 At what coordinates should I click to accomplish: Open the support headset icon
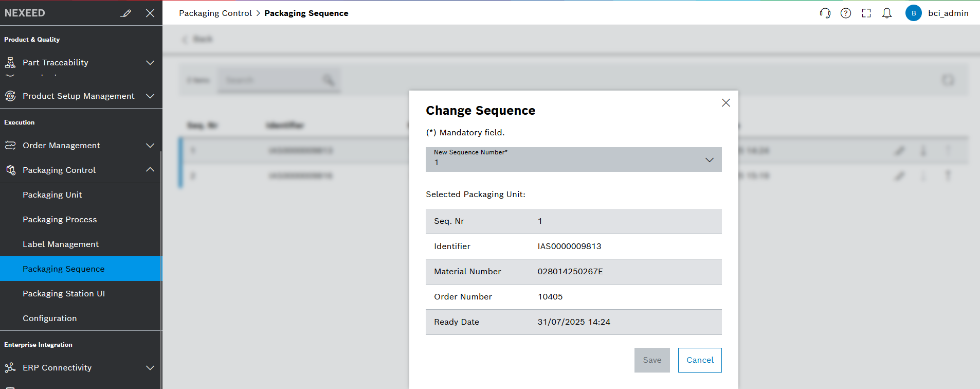click(825, 13)
